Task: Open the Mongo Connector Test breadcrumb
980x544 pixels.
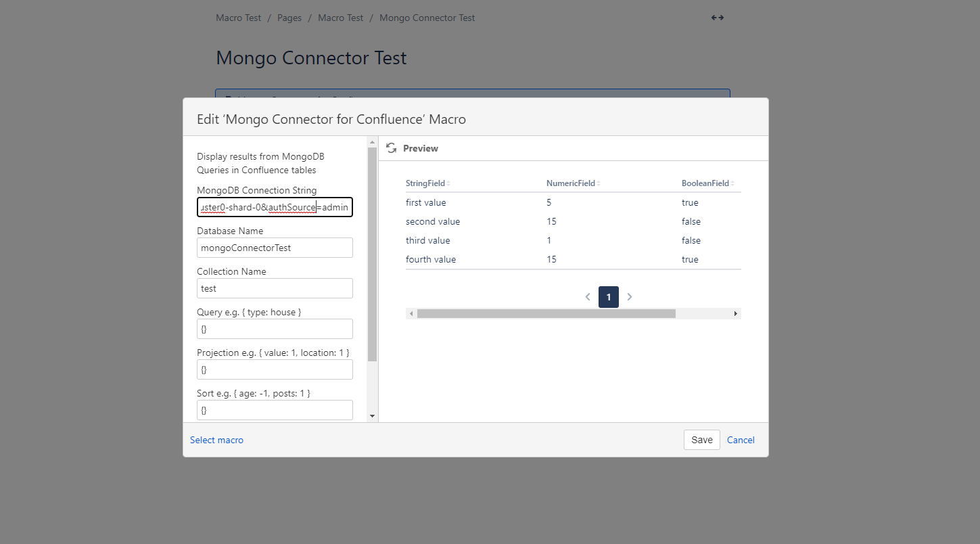Action: pyautogui.click(x=427, y=18)
